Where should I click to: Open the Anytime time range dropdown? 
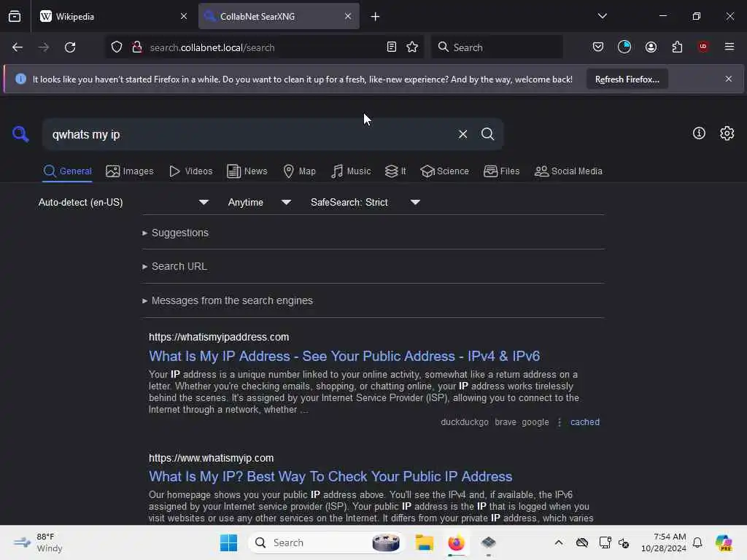[259, 203]
